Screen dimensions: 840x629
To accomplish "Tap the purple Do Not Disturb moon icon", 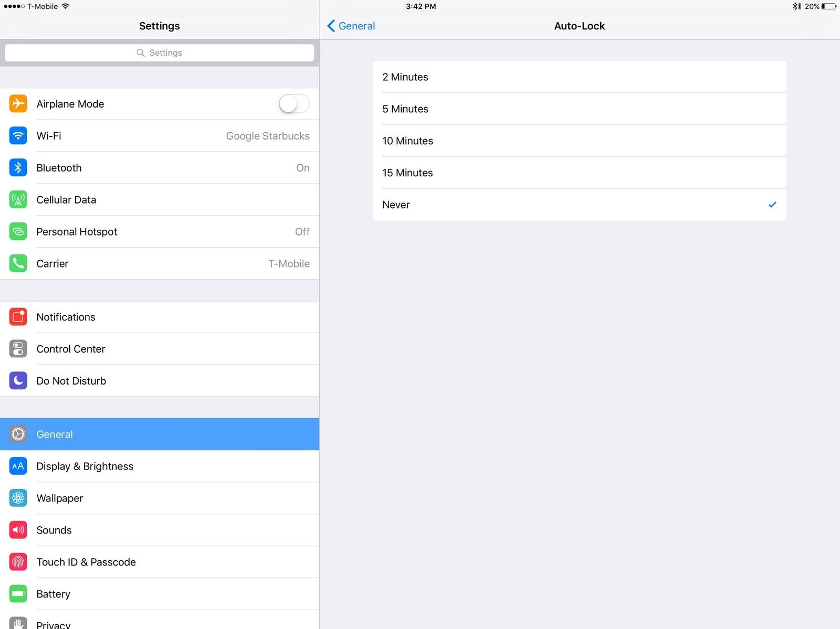I will pyautogui.click(x=18, y=381).
